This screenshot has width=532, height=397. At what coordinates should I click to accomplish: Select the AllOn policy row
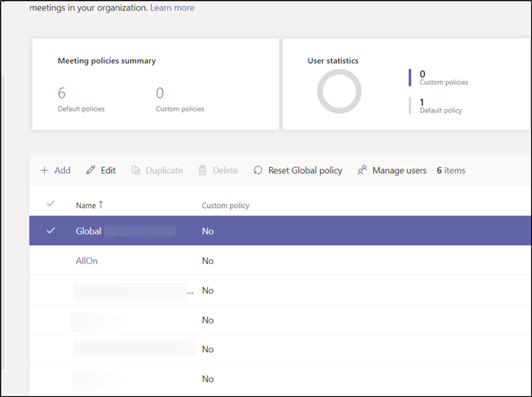click(x=51, y=260)
